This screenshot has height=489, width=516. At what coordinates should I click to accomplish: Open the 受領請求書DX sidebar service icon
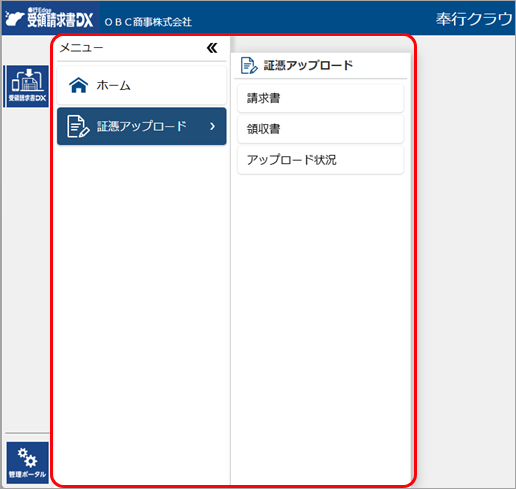28,86
